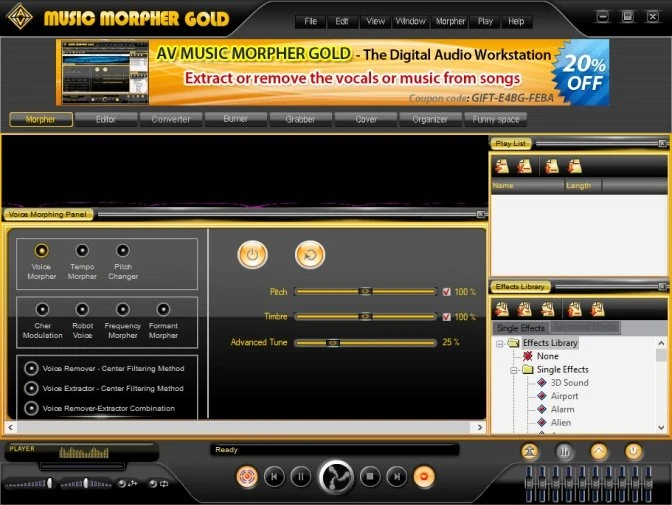This screenshot has width=672, height=505.
Task: Click the up chevron icon above equalizer
Action: [599, 451]
